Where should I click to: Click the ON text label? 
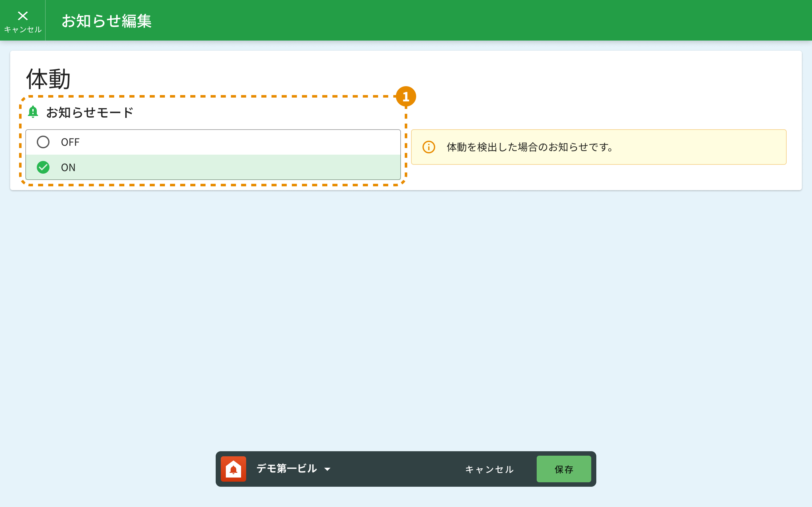pos(68,167)
